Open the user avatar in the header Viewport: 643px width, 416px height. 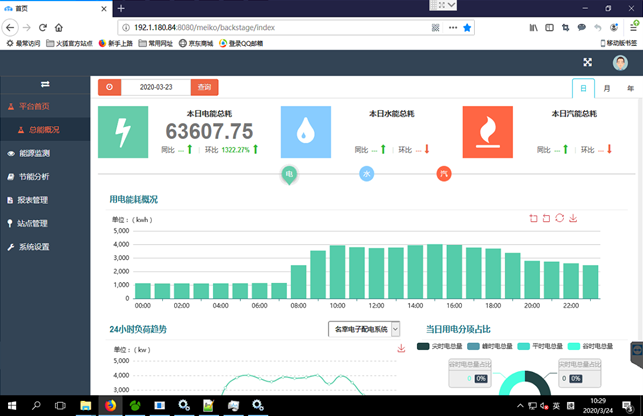point(620,63)
